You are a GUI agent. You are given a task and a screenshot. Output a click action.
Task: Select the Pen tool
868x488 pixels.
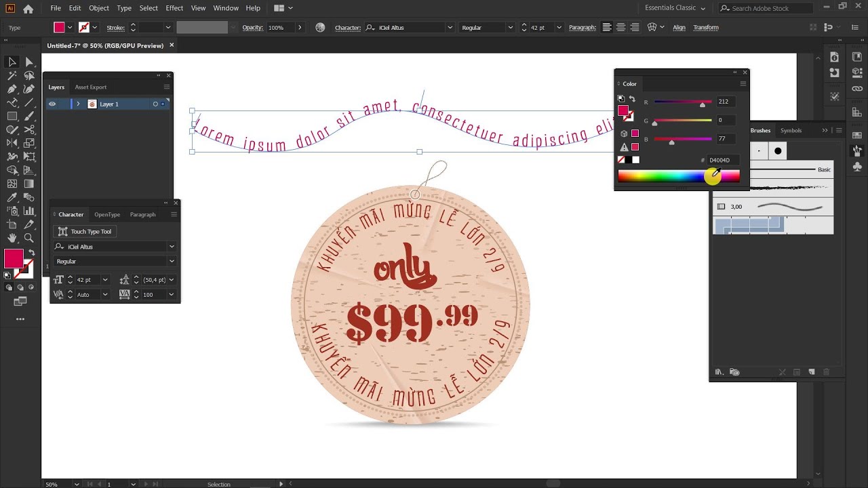pos(12,89)
